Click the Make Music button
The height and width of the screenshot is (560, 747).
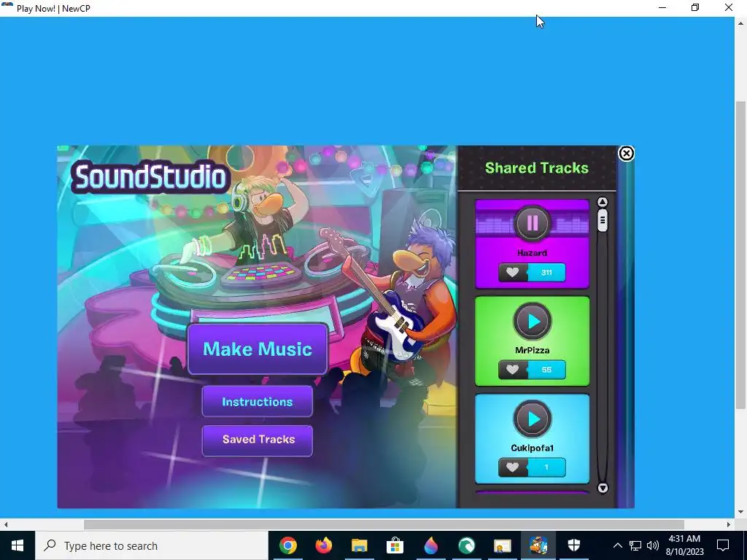(x=258, y=349)
